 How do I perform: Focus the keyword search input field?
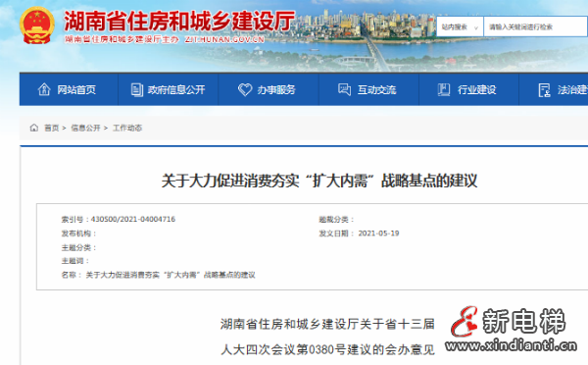(535, 26)
